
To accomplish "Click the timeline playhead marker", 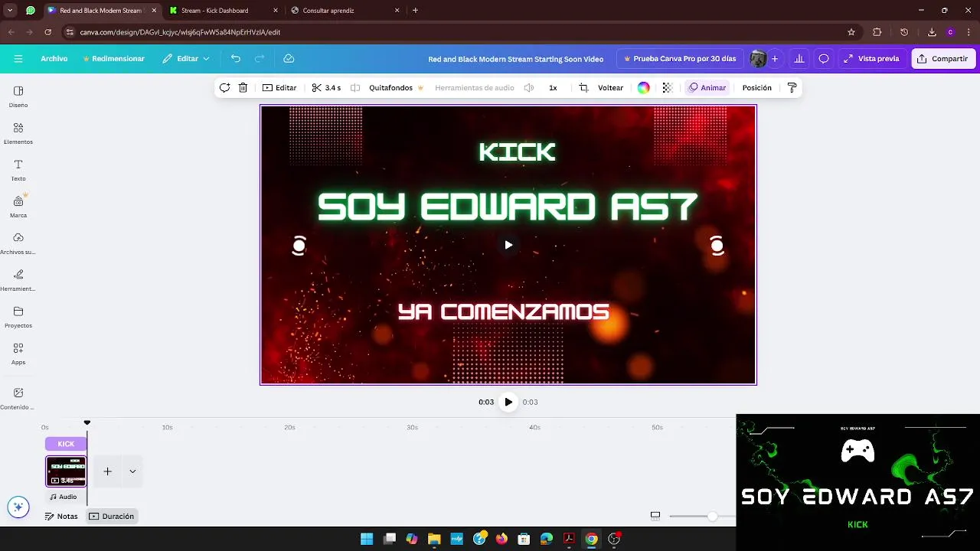I will point(87,422).
